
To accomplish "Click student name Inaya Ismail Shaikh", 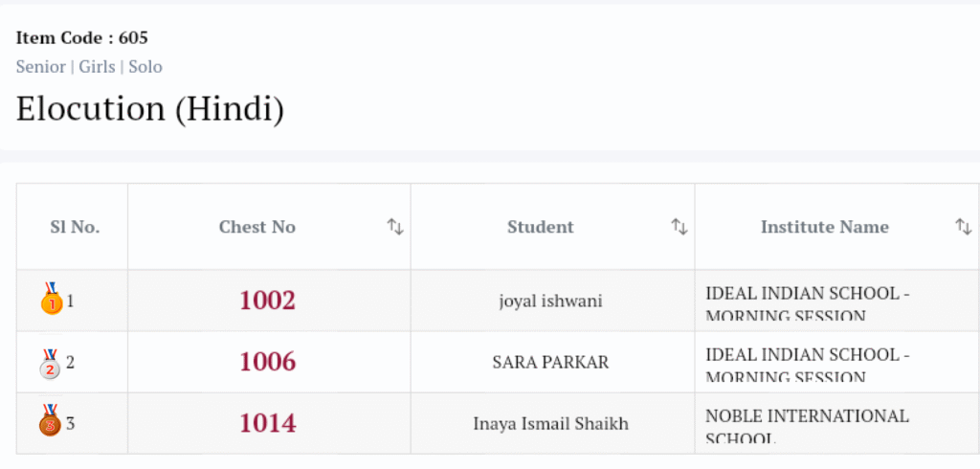I will (x=551, y=423).
